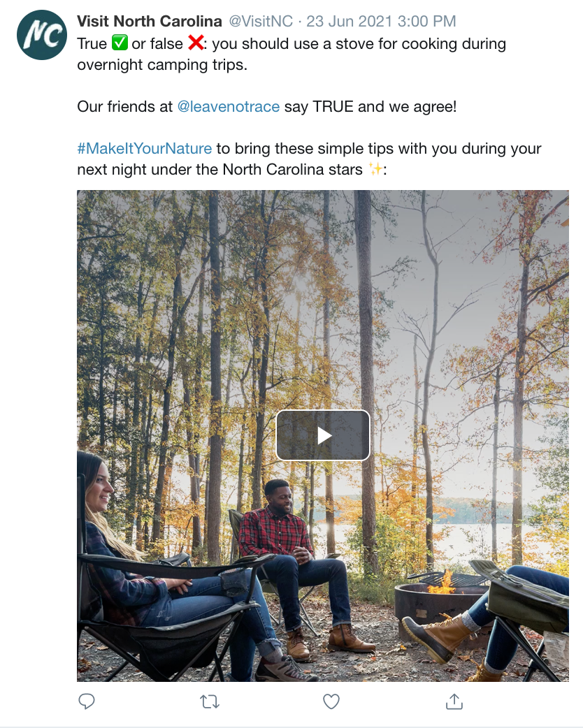Play the camping video
583x728 pixels.
tap(323, 435)
